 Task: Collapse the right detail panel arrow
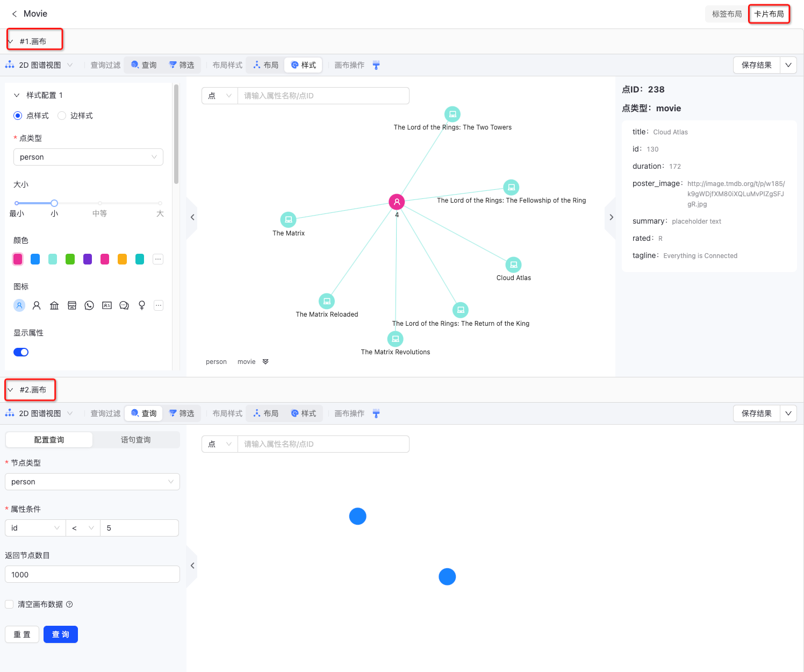(611, 217)
